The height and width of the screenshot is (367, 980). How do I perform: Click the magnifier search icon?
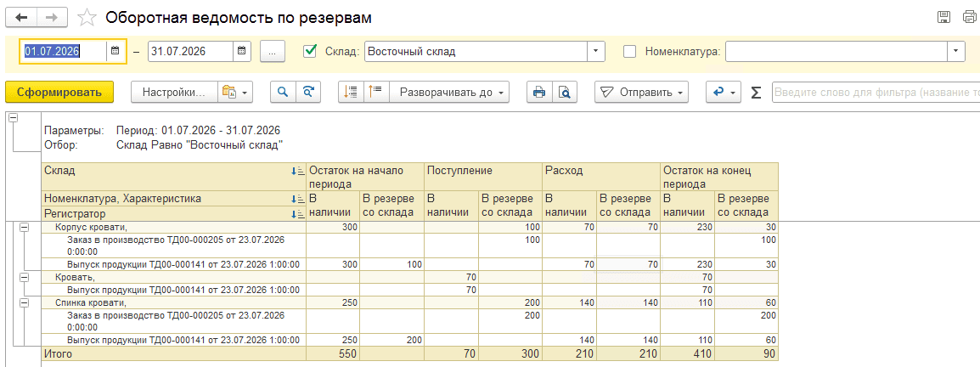(283, 92)
